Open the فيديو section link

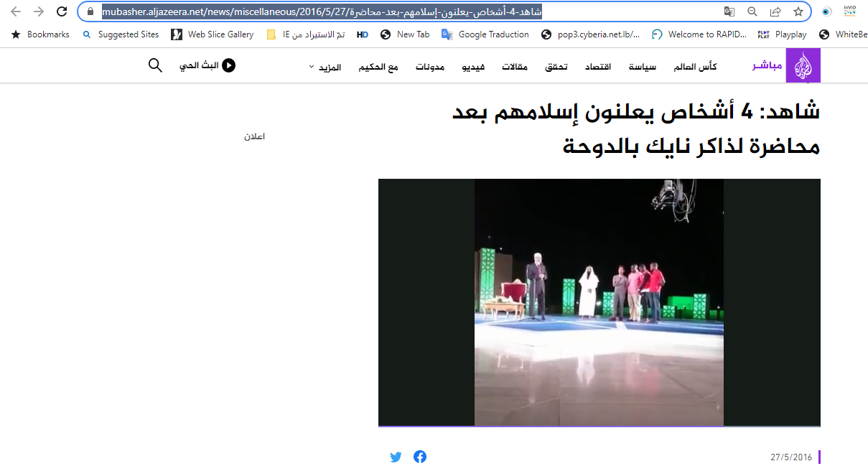pos(492,67)
